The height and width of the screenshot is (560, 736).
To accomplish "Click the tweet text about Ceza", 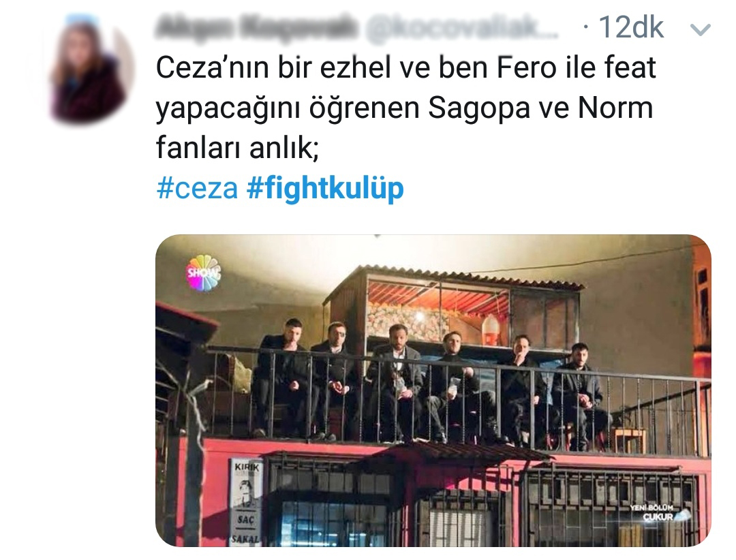I will click(x=405, y=108).
